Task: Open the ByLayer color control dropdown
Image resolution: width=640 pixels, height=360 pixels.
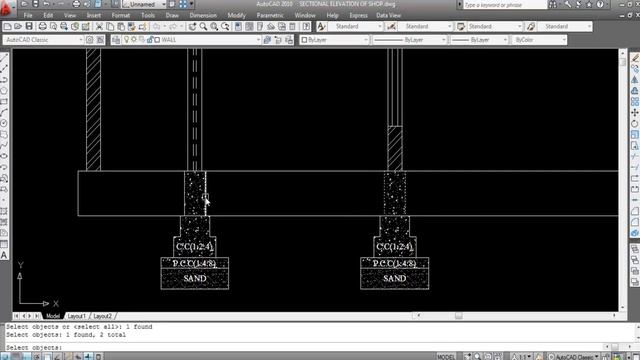Action: click(334, 40)
